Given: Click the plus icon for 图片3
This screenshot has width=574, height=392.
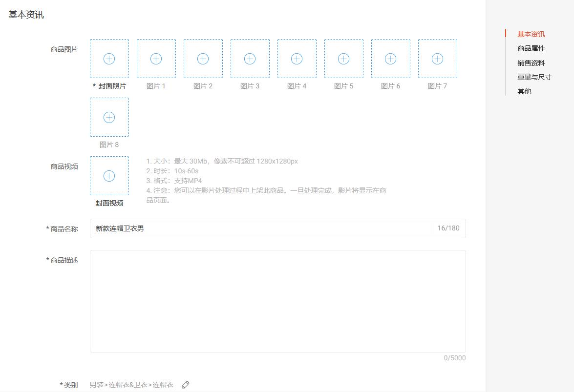Looking at the screenshot, I should pos(250,58).
